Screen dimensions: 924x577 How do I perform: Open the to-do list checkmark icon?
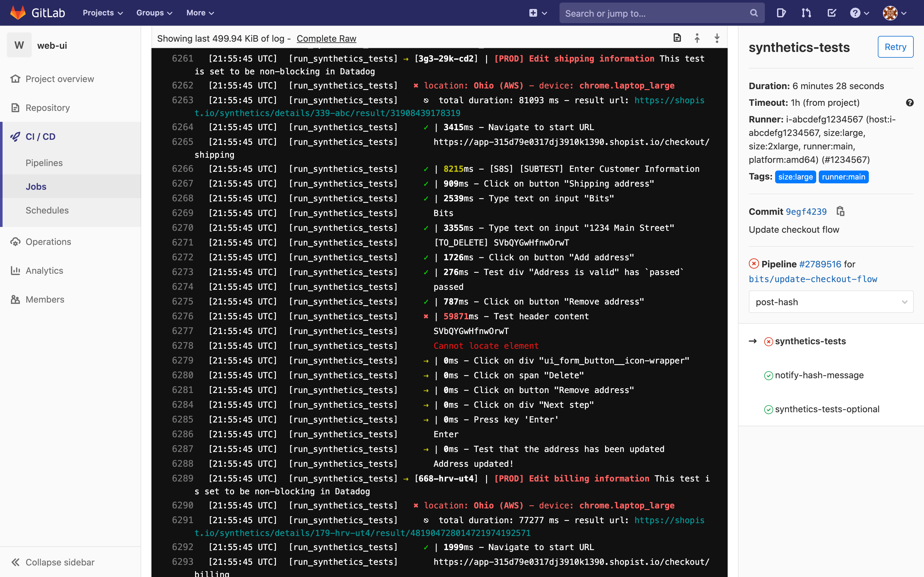click(x=831, y=13)
